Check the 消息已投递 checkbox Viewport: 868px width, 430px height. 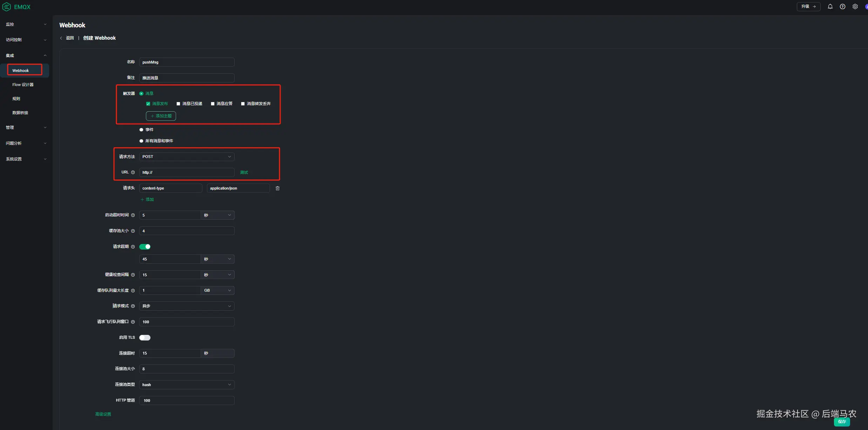coord(178,104)
